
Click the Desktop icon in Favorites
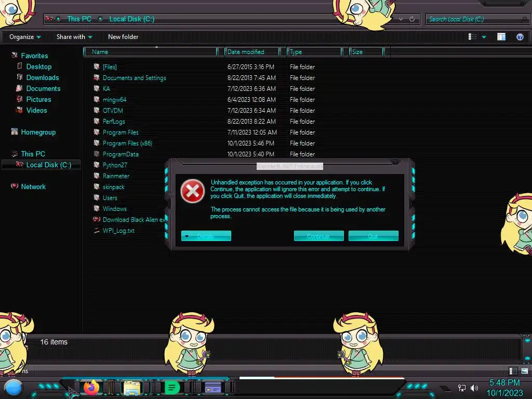(19, 66)
